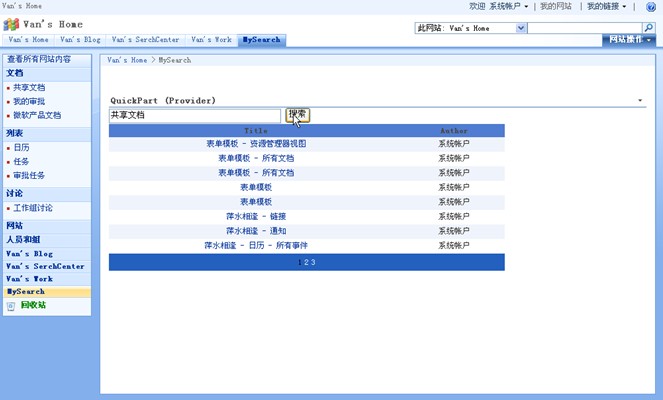Open result 萍水相逢 - 日历 - 所有事件
The image size is (663, 400).
[x=256, y=245]
